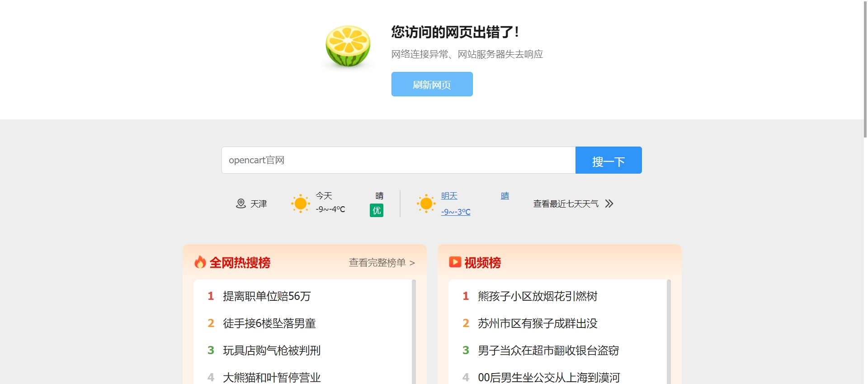This screenshot has height=384, width=868.
Task: Open tomorrow's -9~-3℃ temperature link
Action: pyautogui.click(x=456, y=212)
